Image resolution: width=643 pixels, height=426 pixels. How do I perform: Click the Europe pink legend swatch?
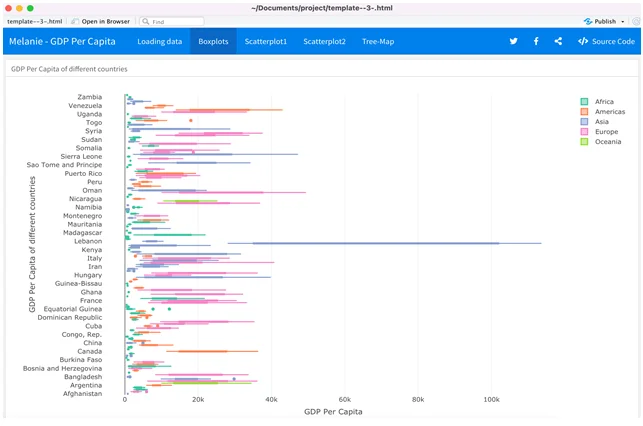(584, 132)
